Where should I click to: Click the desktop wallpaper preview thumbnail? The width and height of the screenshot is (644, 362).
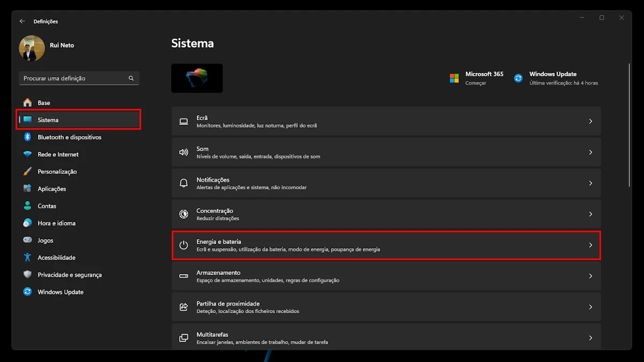[x=197, y=78]
